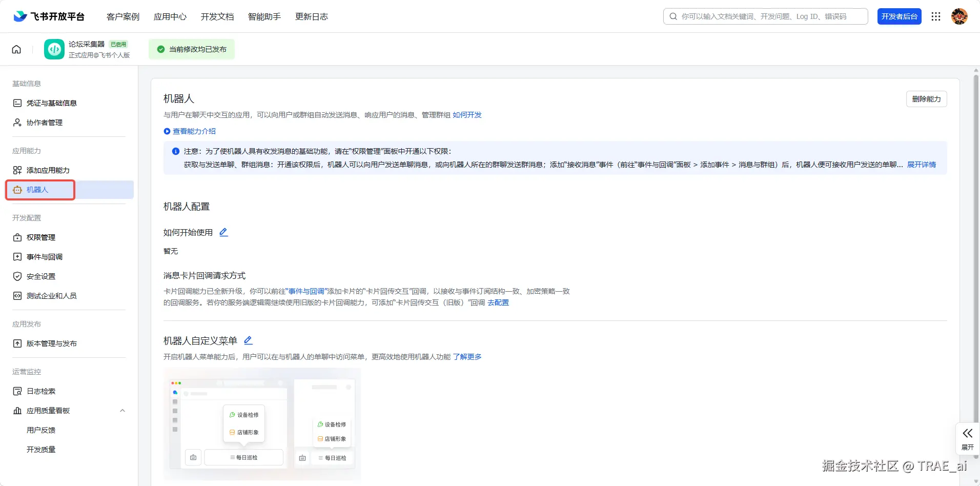Open the 了解更多 link
This screenshot has height=486, width=980.
(x=467, y=357)
